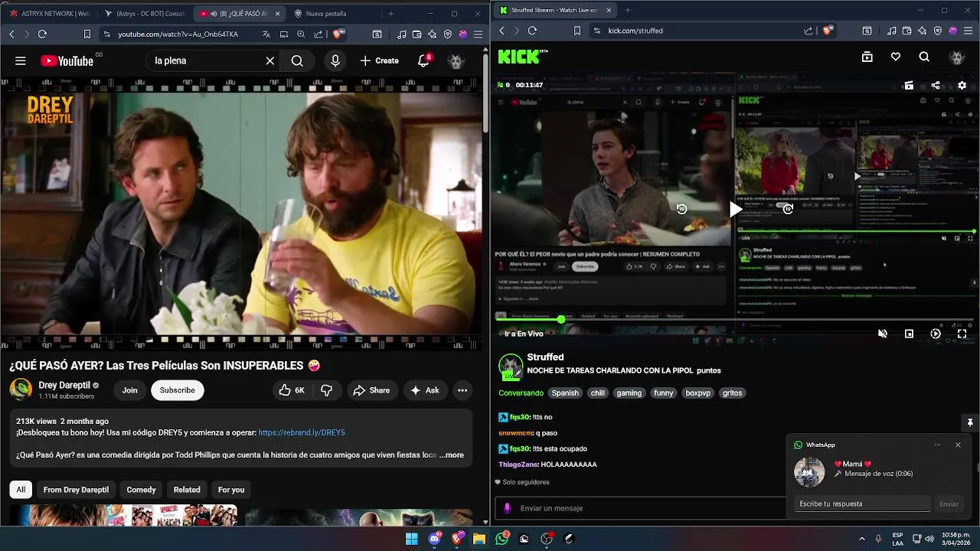Switch to Astryx DC BOT Console tab
Viewport: 980px width, 551px height.
pyautogui.click(x=145, y=13)
